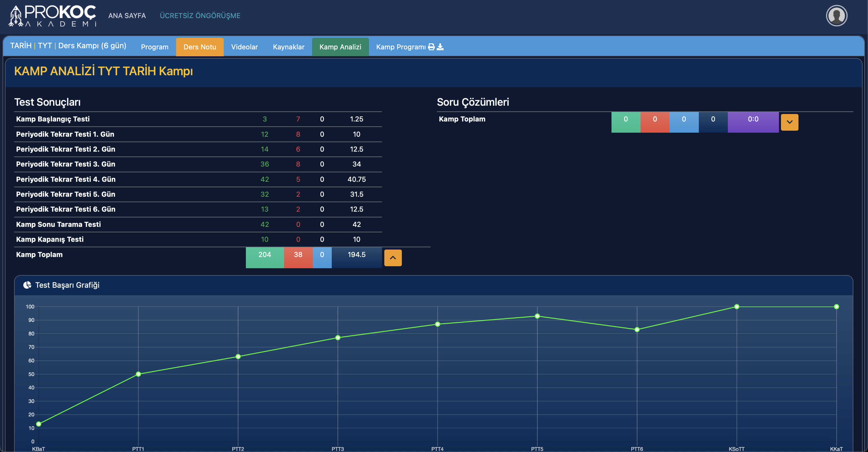Open the ÜCRETSİZ ÖNGÖRÜŞME link
This screenshot has width=868, height=452.
[x=200, y=16]
